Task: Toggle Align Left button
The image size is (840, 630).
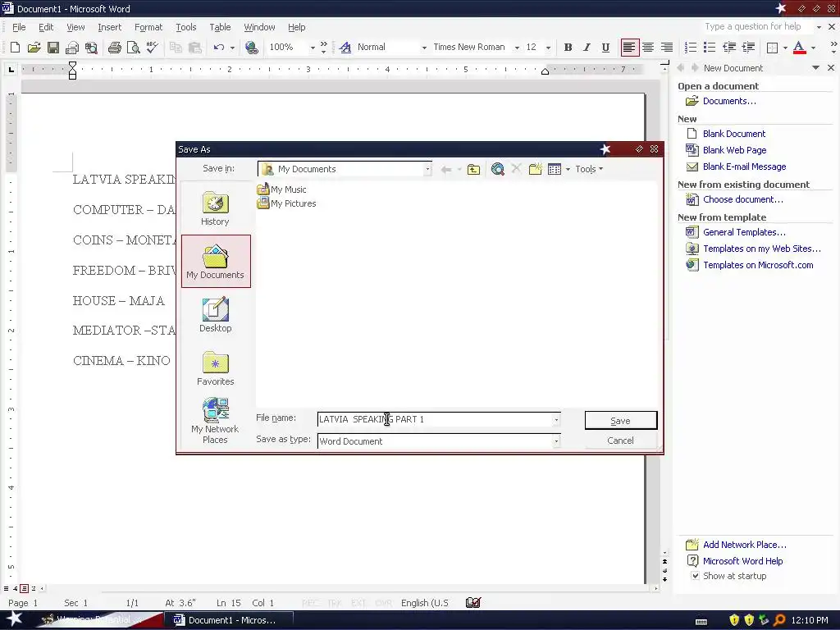Action: [x=629, y=48]
